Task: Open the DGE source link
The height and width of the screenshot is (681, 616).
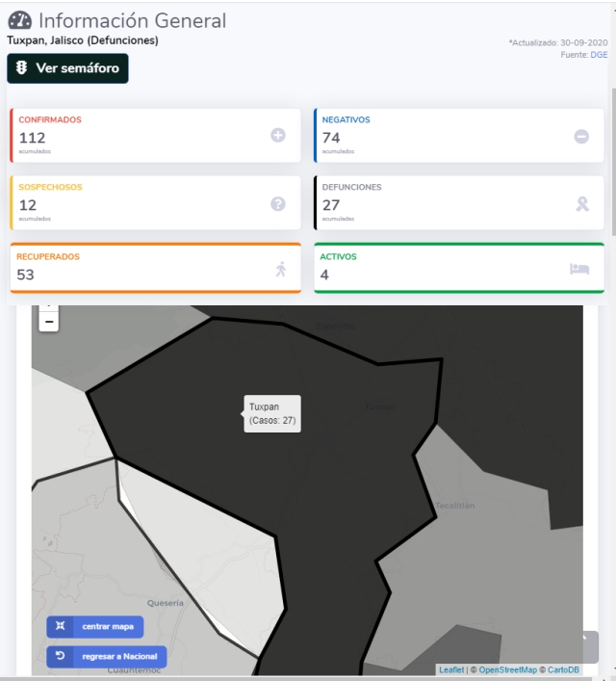Action: tap(599, 55)
